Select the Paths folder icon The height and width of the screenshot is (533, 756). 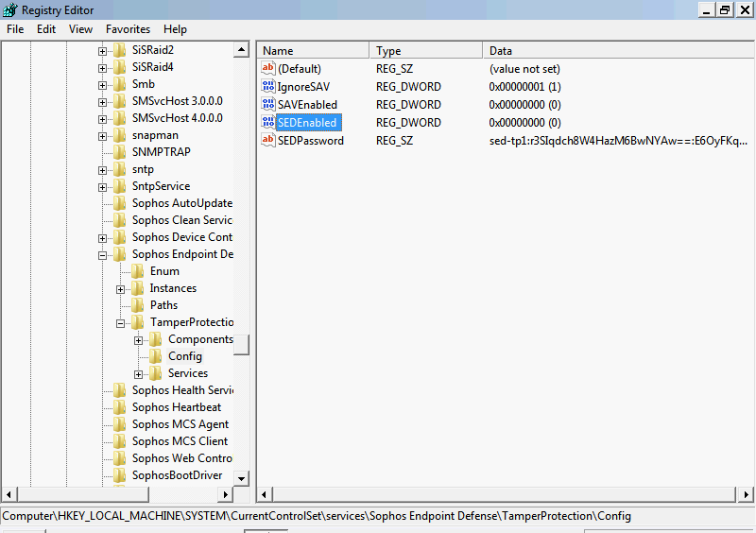pos(137,305)
